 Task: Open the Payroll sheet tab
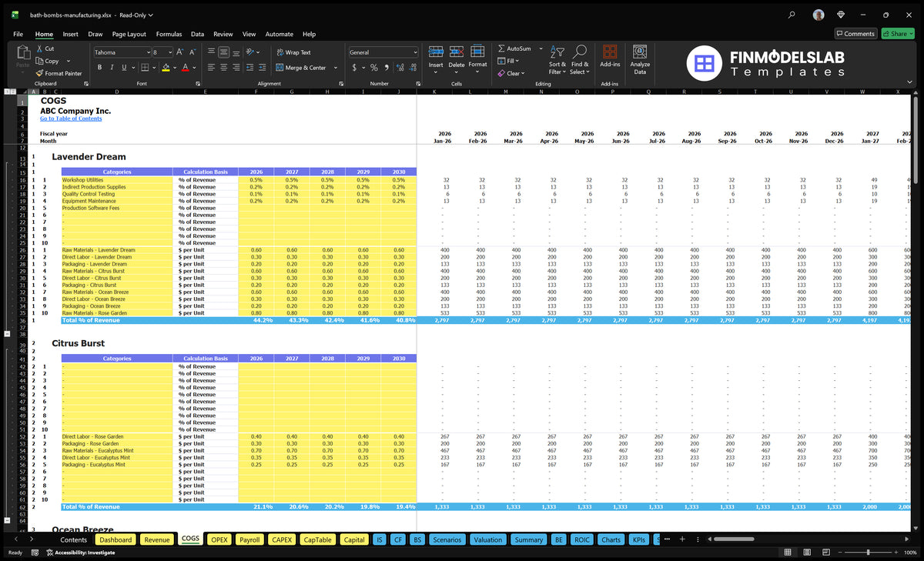pyautogui.click(x=249, y=539)
